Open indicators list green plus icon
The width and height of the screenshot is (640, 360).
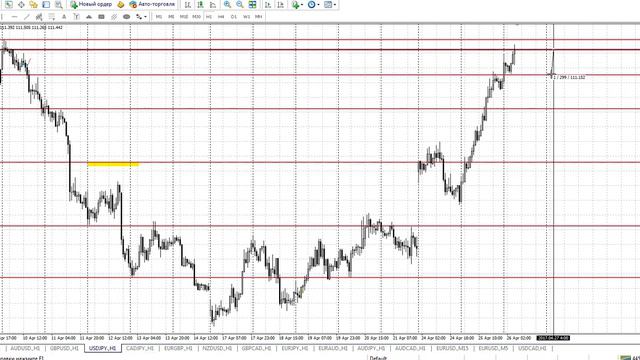(x=296, y=4)
